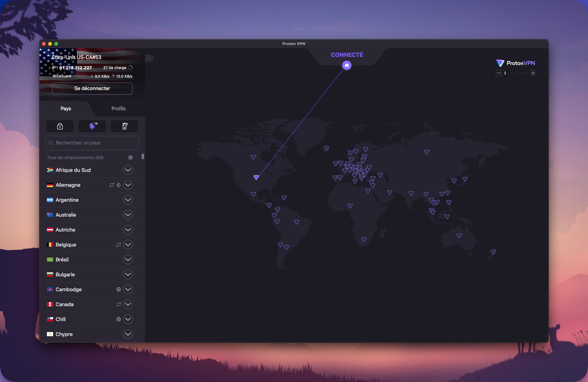Click the country list scrollbar

tap(143, 156)
